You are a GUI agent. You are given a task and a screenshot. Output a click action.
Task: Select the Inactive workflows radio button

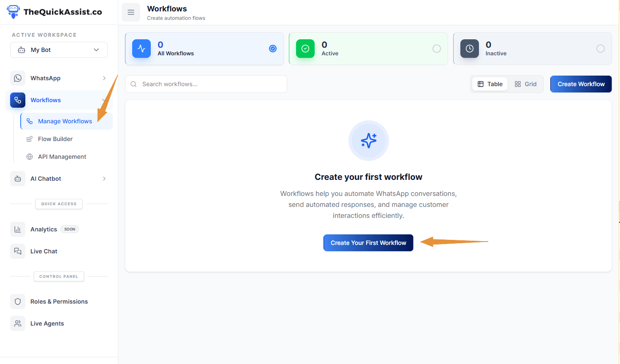tap(601, 49)
